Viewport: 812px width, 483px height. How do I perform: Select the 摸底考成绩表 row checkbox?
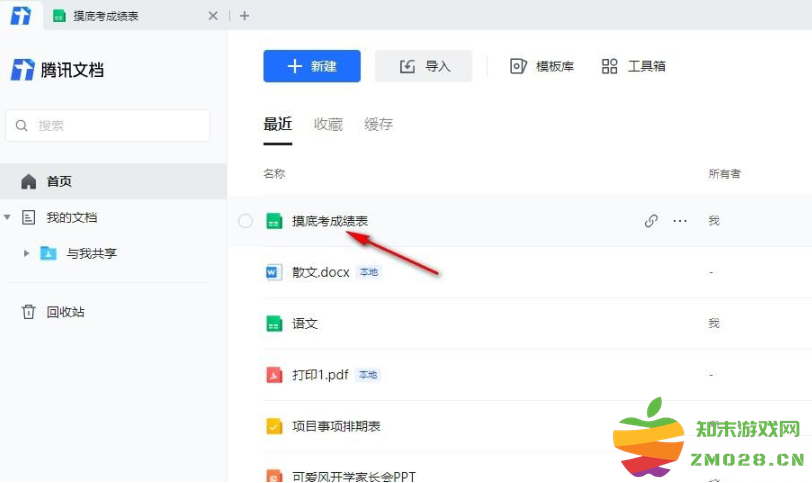(x=246, y=221)
